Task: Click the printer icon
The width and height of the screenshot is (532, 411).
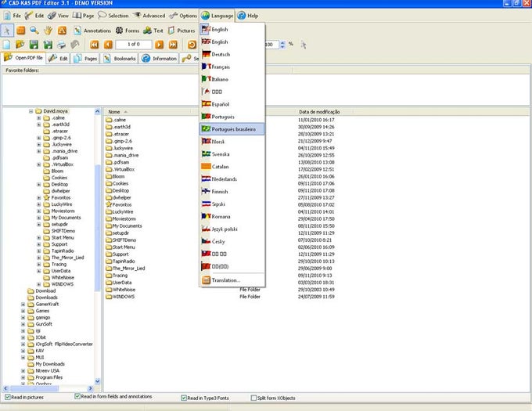Action: point(61,45)
